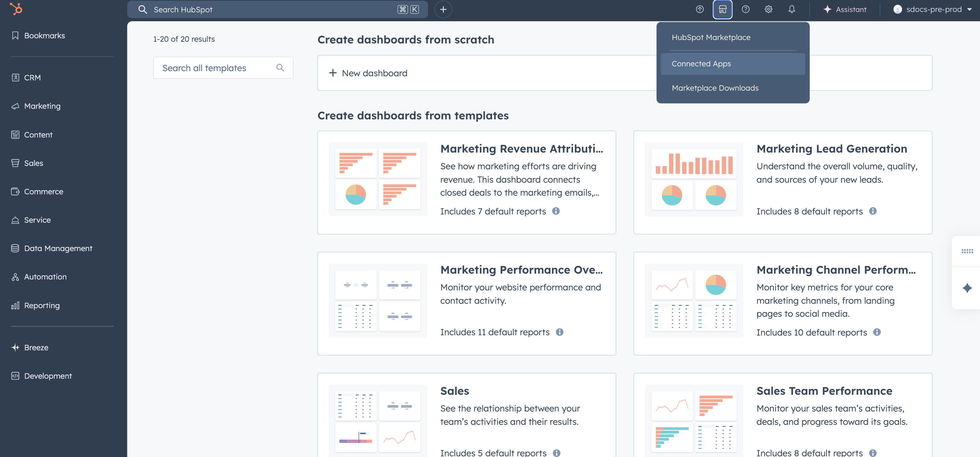Select Connected Apps menu item
This screenshot has width=980, height=457.
(701, 64)
